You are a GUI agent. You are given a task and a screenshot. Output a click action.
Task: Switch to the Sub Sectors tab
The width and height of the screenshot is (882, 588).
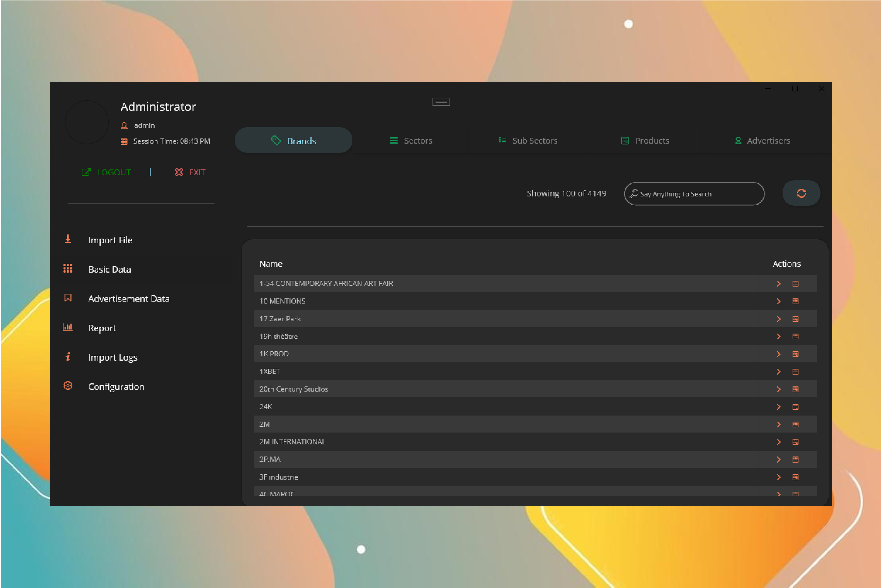tap(528, 141)
